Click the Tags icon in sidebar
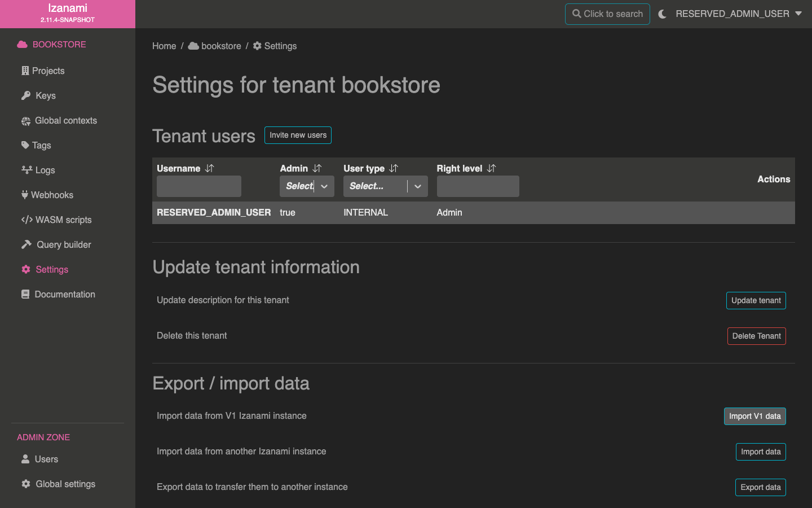The image size is (812, 508). tap(25, 145)
